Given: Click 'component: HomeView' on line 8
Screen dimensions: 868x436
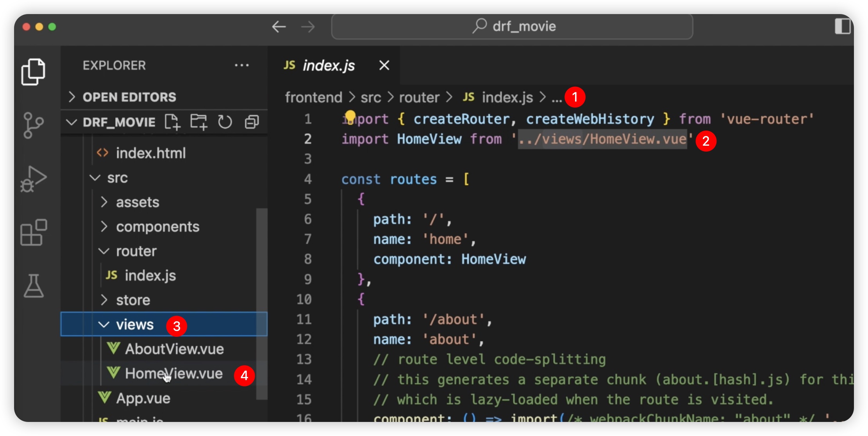Looking at the screenshot, I should (x=450, y=259).
